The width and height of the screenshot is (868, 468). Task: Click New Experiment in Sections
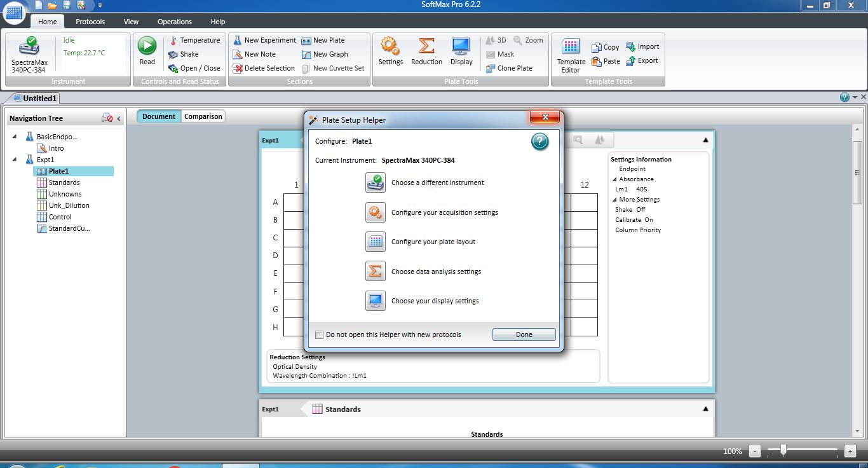[x=264, y=40]
